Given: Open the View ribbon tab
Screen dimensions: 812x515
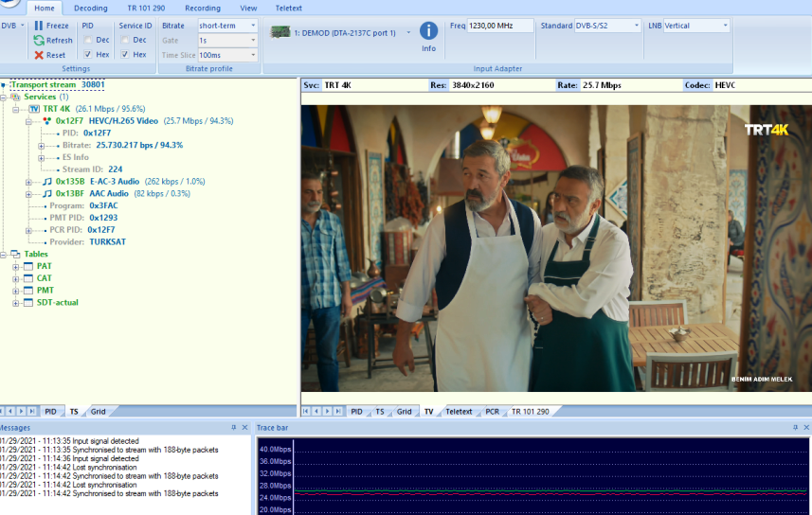Looking at the screenshot, I should [x=248, y=8].
